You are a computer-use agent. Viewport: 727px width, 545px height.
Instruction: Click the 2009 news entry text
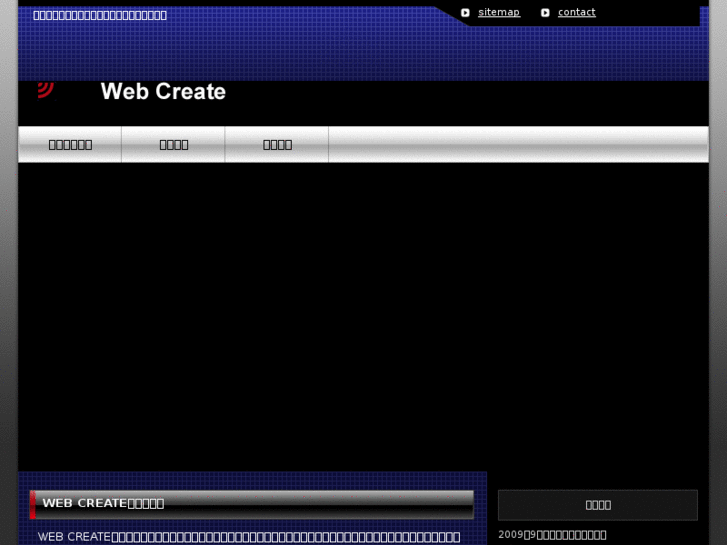coord(552,535)
